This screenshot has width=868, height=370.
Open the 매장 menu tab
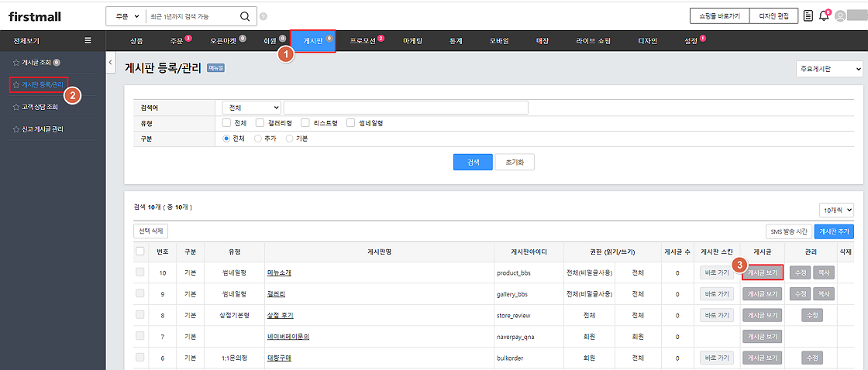pyautogui.click(x=542, y=41)
